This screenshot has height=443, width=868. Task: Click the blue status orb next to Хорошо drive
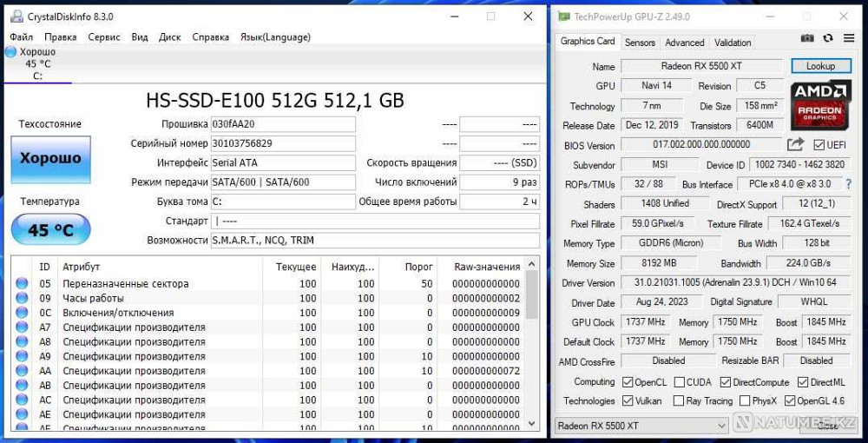pos(11,52)
